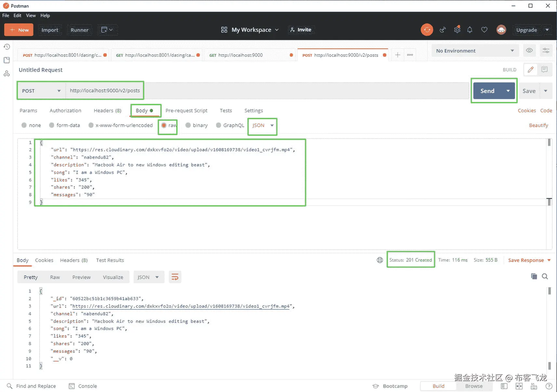The height and width of the screenshot is (392, 557).
Task: Open the Edit menu
Action: pyautogui.click(x=18, y=16)
